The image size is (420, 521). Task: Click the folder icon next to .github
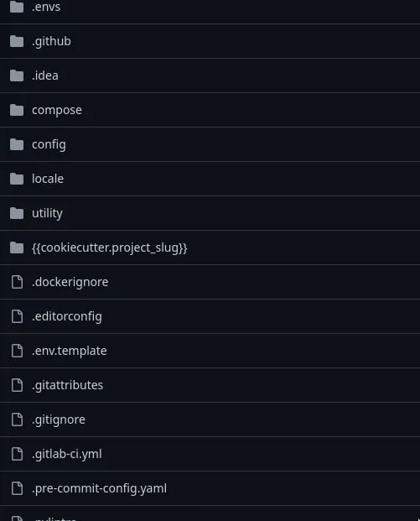(x=17, y=42)
